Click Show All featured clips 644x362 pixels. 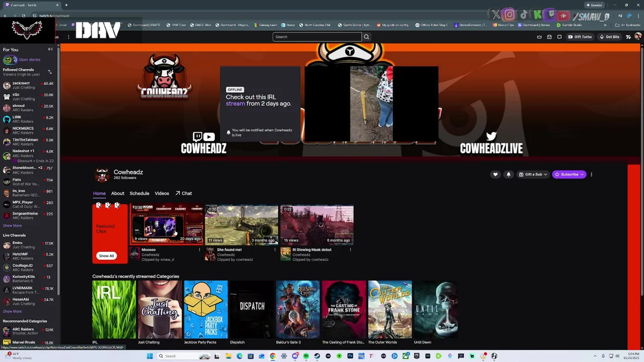tap(106, 256)
